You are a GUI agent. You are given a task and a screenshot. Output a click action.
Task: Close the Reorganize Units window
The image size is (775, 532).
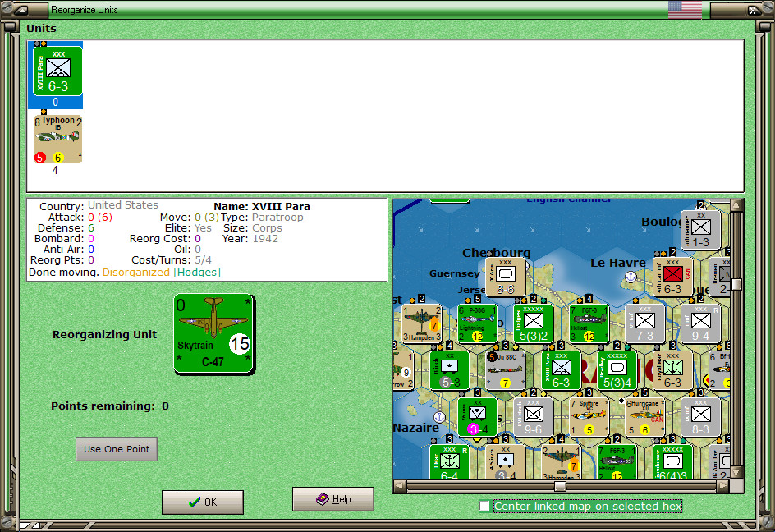(752, 10)
